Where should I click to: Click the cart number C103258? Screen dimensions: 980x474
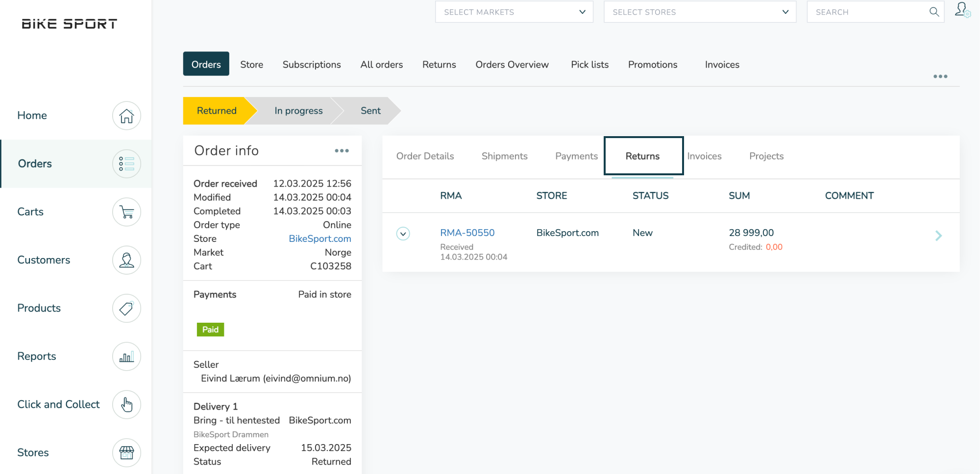(331, 266)
